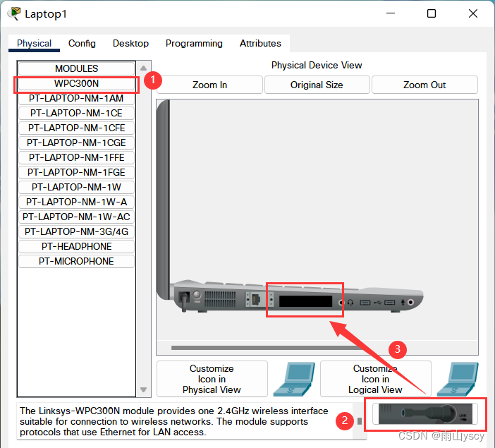This screenshot has width=495, height=448.
Task: Open Customize Icon in Logical View
Action: [x=375, y=379]
